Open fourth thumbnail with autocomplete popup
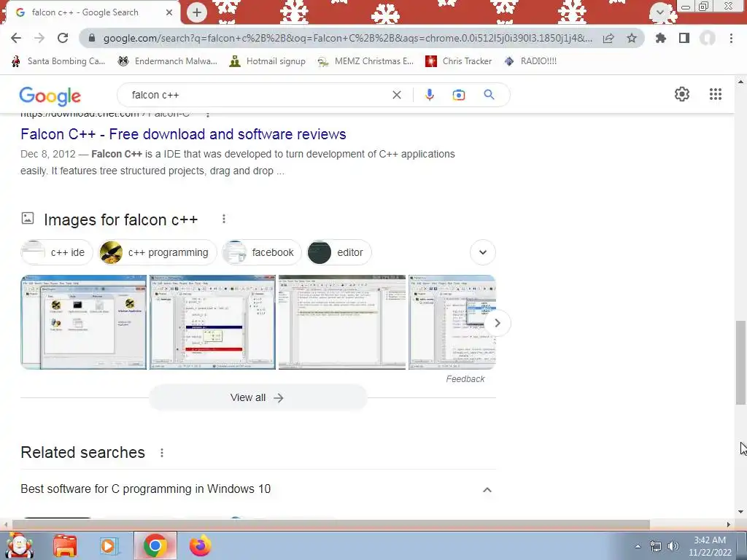This screenshot has width=747, height=560. (x=452, y=322)
